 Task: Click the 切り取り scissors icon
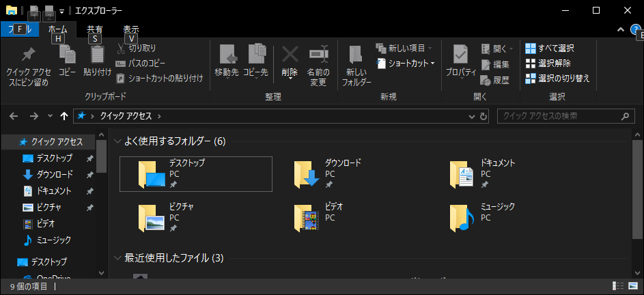pyautogui.click(x=121, y=48)
